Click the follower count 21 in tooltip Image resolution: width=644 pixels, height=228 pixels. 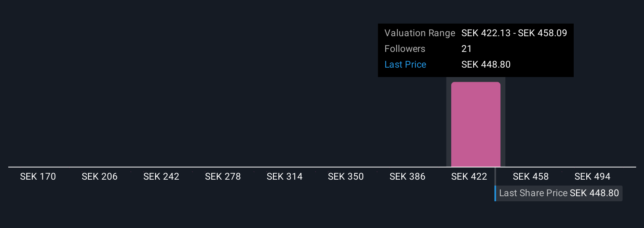point(467,49)
